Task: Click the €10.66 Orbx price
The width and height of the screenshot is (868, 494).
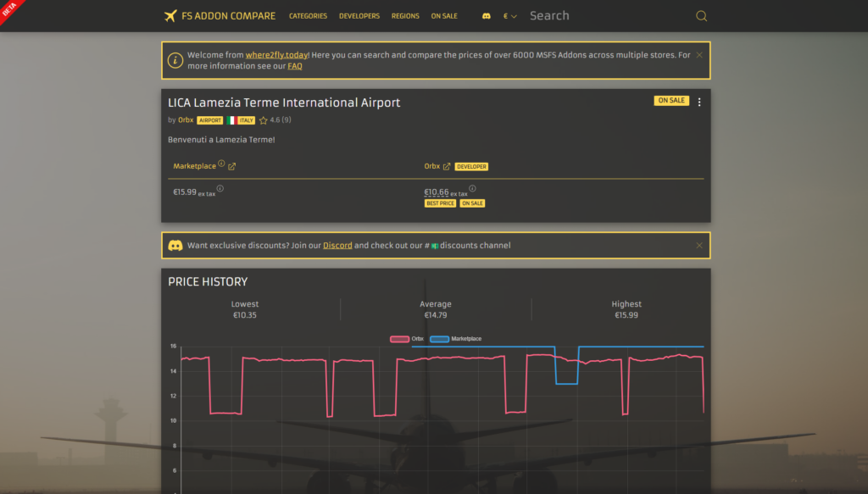Action: click(437, 192)
